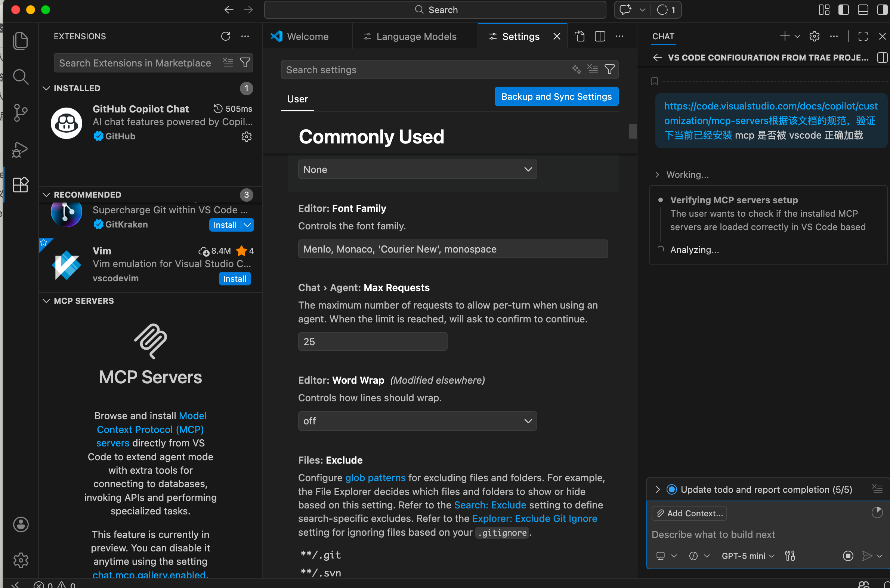Install the Vim extension
Viewport: 890px width, 588px height.
234,279
